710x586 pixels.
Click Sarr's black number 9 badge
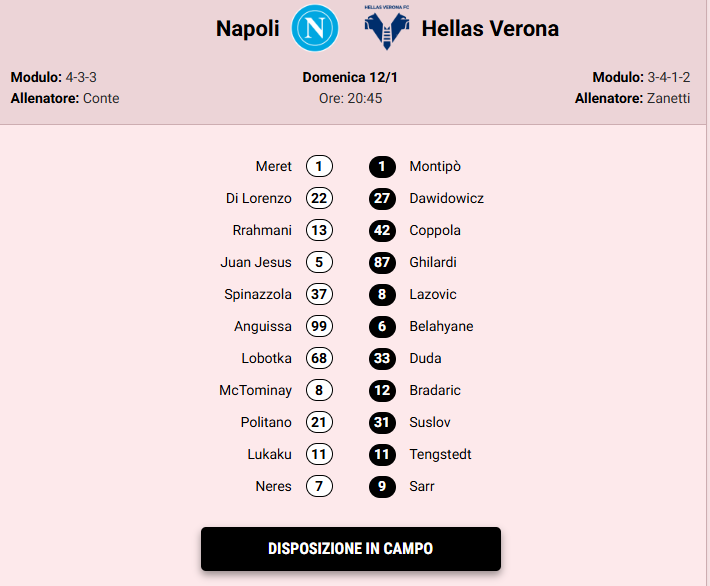381,487
